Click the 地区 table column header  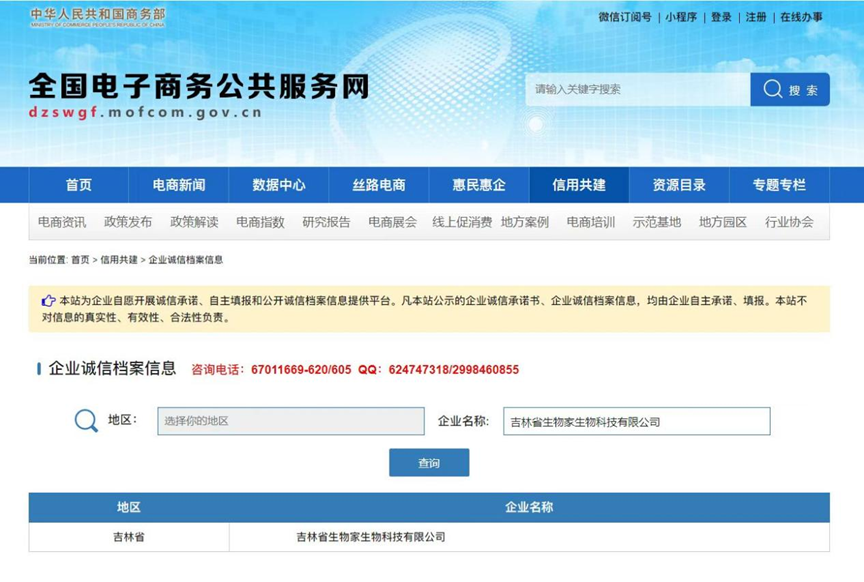point(129,507)
